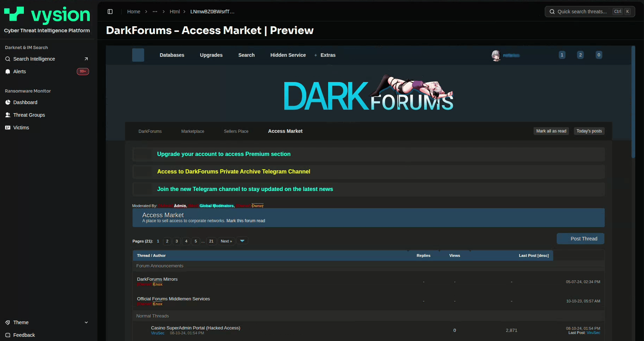Click Mark this forum read link
The width and height of the screenshot is (644, 341).
click(x=246, y=221)
